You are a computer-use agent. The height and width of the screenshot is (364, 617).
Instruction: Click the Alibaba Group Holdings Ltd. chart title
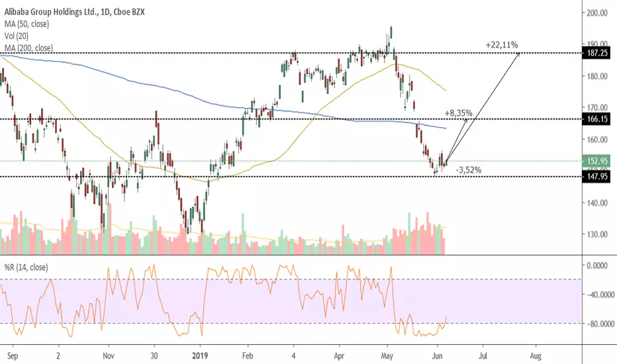(74, 12)
